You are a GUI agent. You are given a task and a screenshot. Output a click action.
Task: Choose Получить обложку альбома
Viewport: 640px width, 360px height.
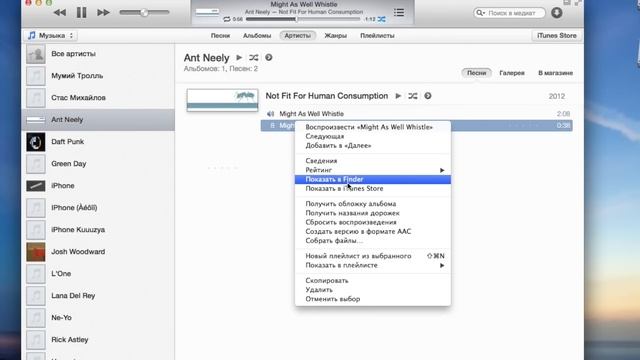[x=373, y=204]
